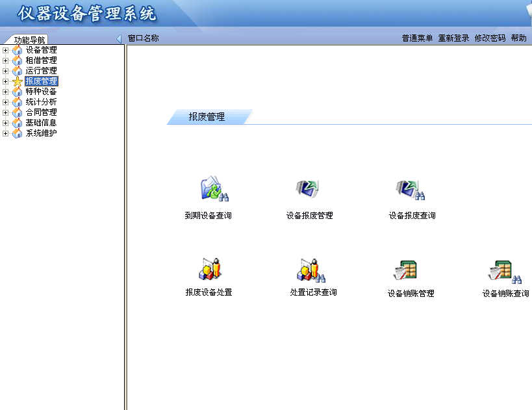Open the 设备销账查询 icon

coord(505,272)
